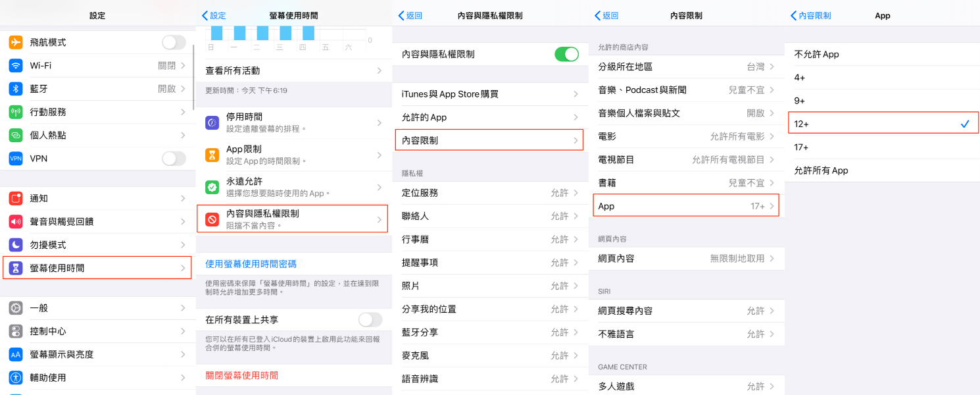Tap the 使用螢幕使用時間密碼 link
980x395 pixels.
point(251,264)
